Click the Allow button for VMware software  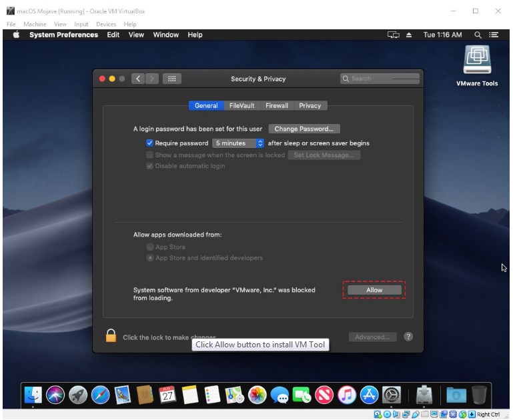[x=374, y=290]
